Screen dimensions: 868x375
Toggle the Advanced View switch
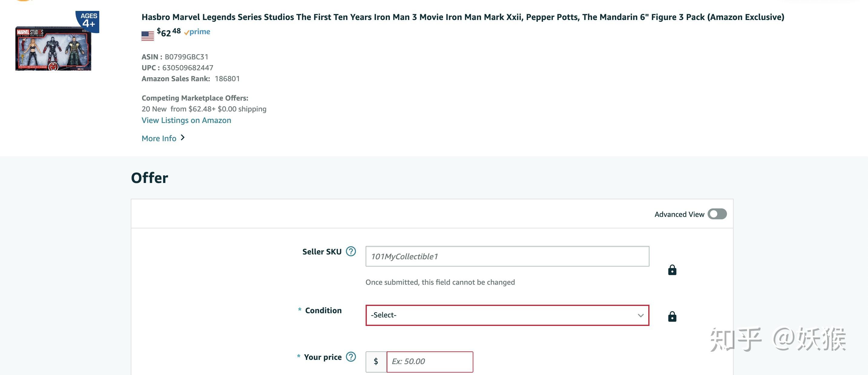717,214
